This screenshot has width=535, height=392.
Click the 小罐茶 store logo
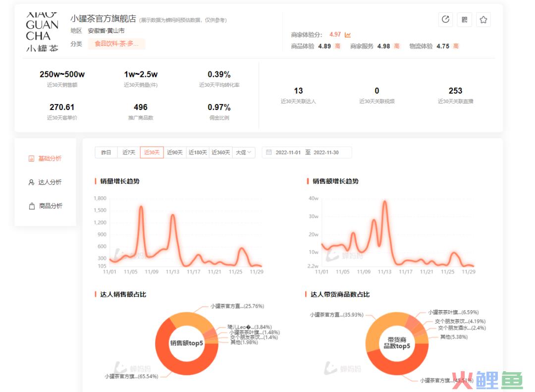pos(42,32)
